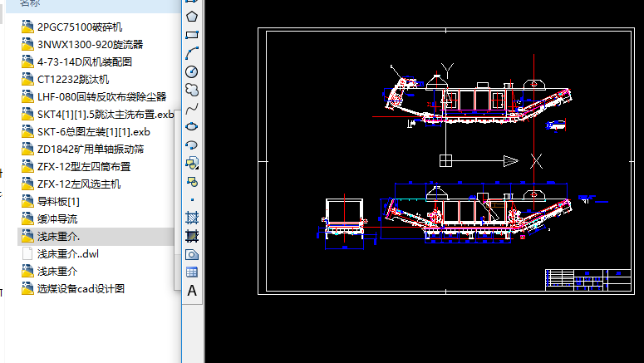Open the Make Block tool
The image size is (644, 363).
[x=192, y=181]
